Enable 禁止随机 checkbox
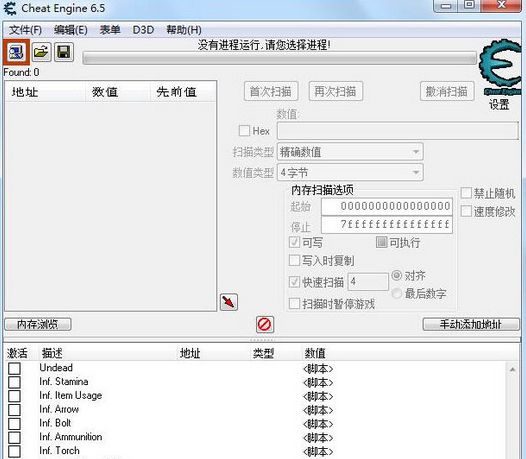The height and width of the screenshot is (459, 526). tap(466, 193)
